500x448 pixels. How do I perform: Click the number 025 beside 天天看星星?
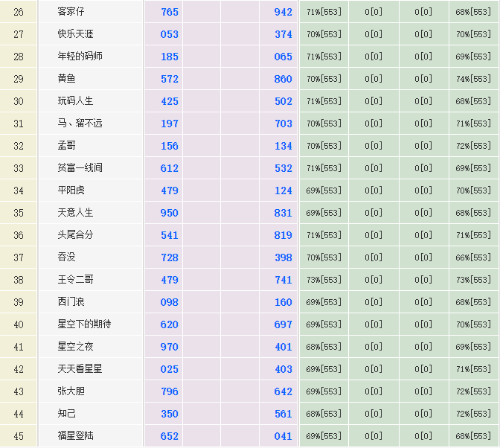point(170,369)
